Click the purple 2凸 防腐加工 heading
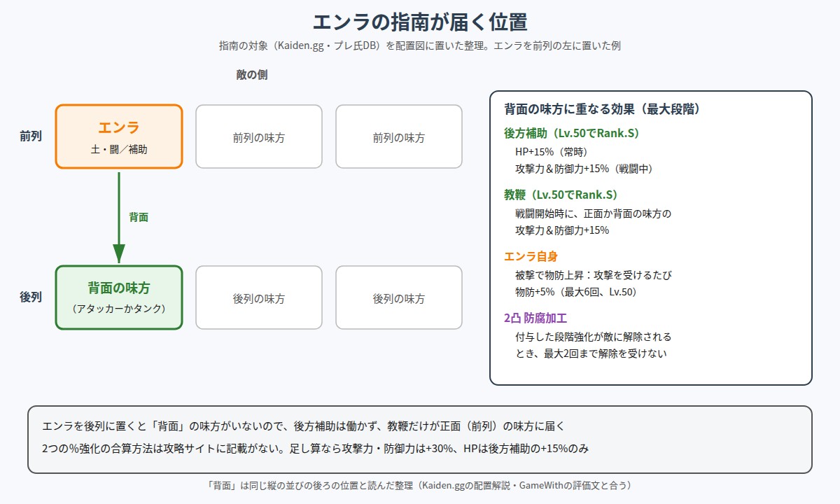This screenshot has height=504, width=840. click(x=535, y=318)
